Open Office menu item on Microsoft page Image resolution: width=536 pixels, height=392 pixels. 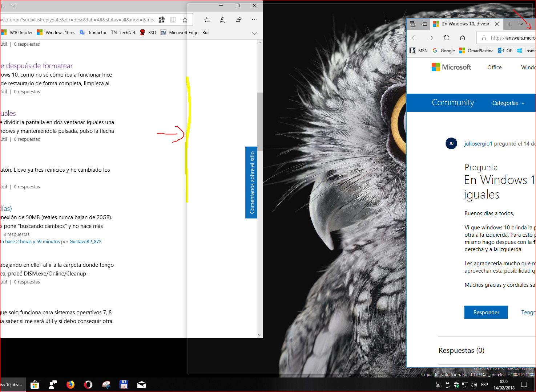[495, 67]
